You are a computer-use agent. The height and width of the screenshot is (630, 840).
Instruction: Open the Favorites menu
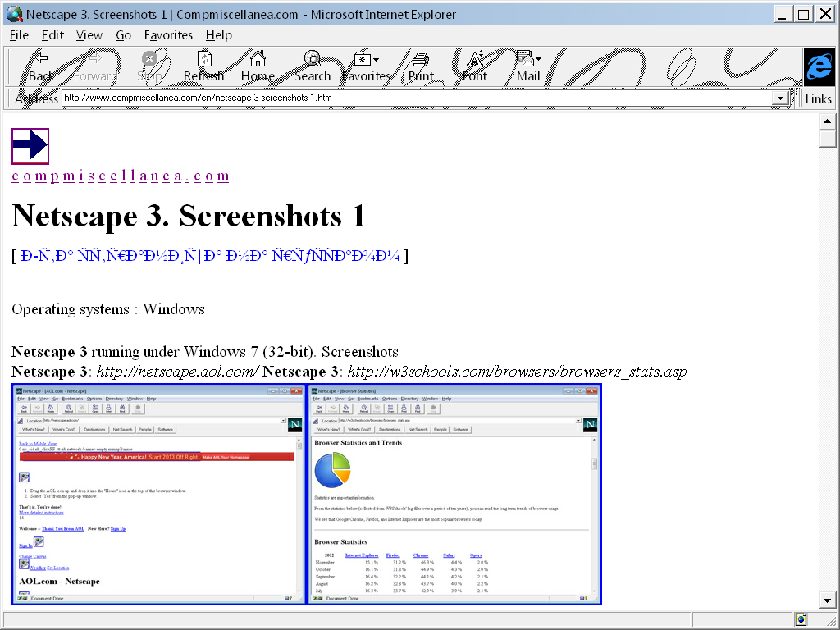168,35
